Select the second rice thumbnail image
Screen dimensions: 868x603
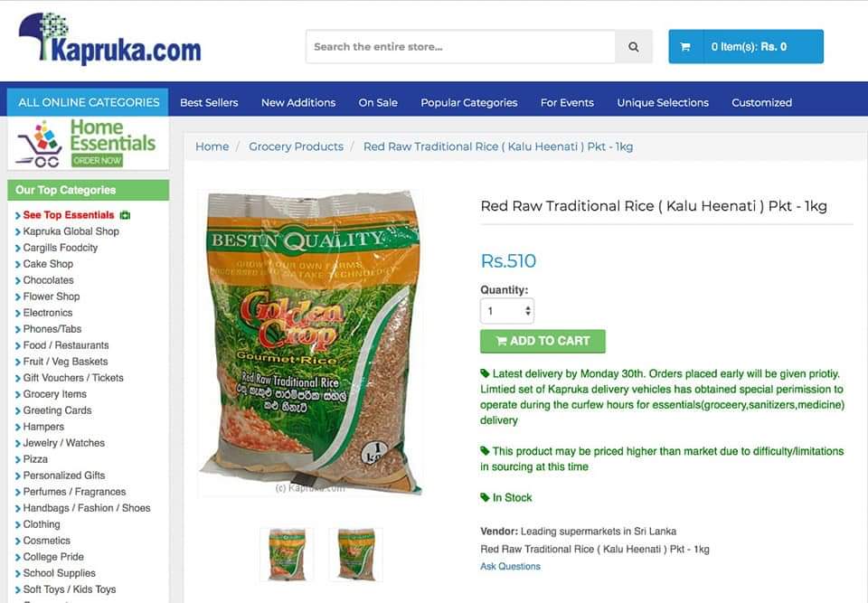pos(355,555)
